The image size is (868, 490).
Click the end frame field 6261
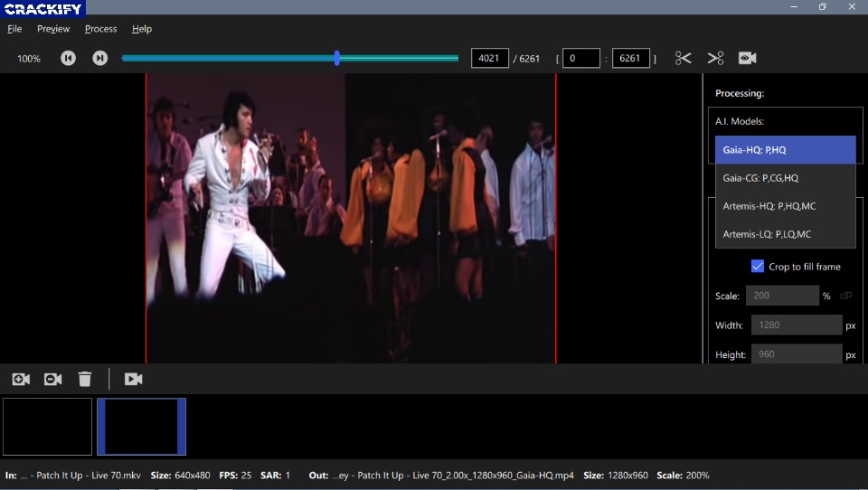(631, 58)
